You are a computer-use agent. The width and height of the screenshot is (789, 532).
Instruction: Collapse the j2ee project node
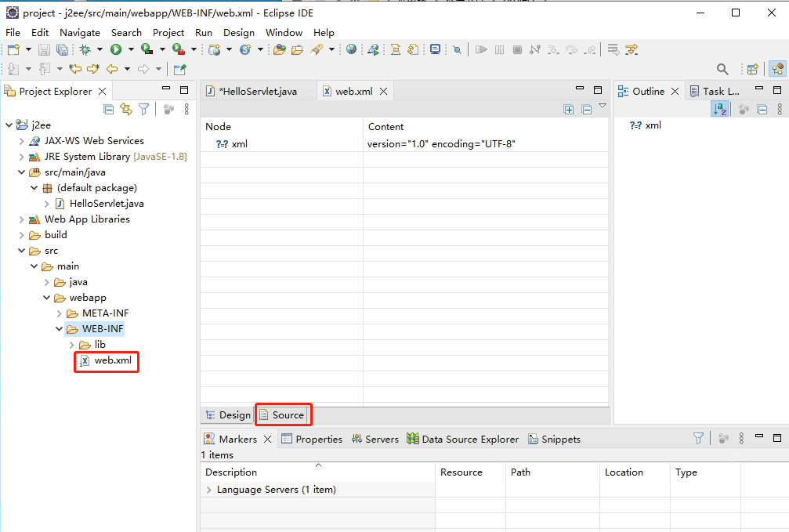[x=9, y=125]
